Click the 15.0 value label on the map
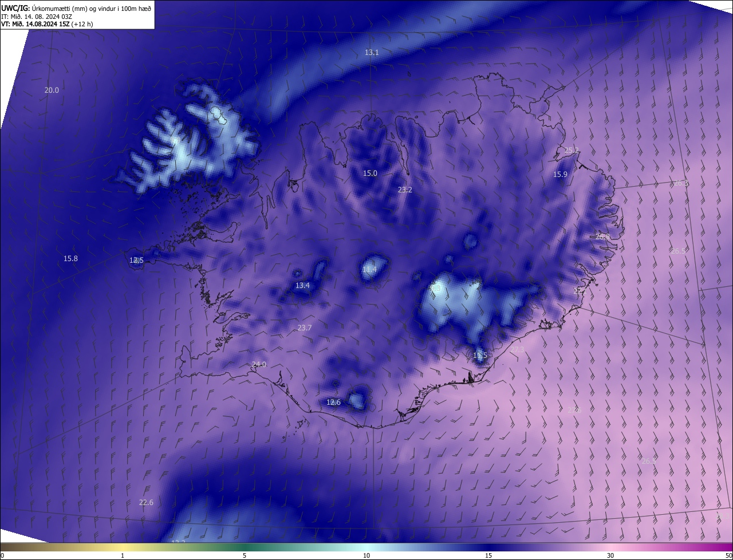Viewport: 733px width, 560px height. click(370, 173)
